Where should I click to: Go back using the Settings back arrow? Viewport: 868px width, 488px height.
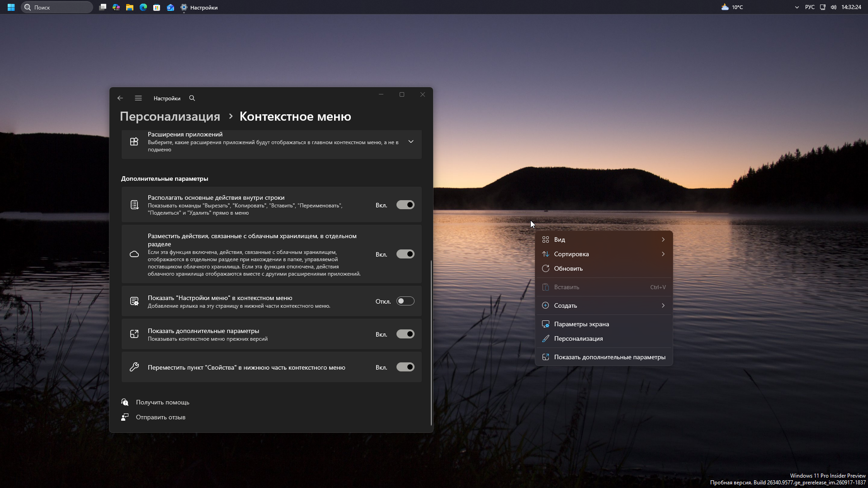pos(120,98)
